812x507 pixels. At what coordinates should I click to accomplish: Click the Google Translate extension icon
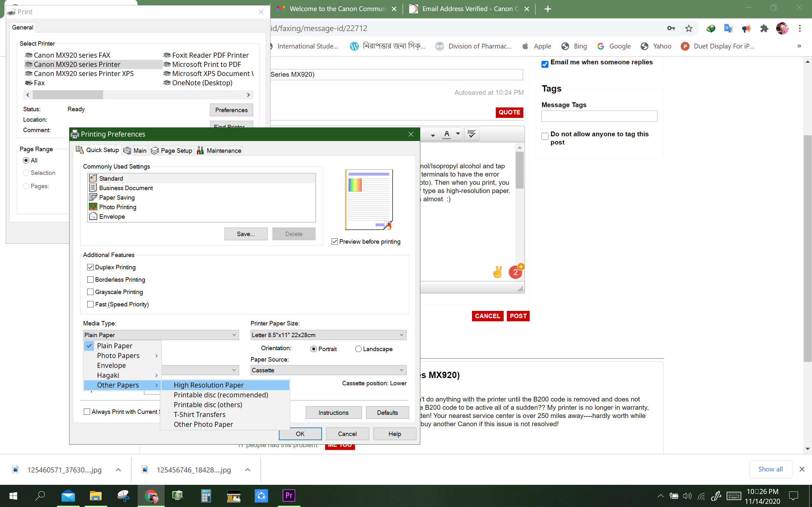pyautogui.click(x=728, y=29)
